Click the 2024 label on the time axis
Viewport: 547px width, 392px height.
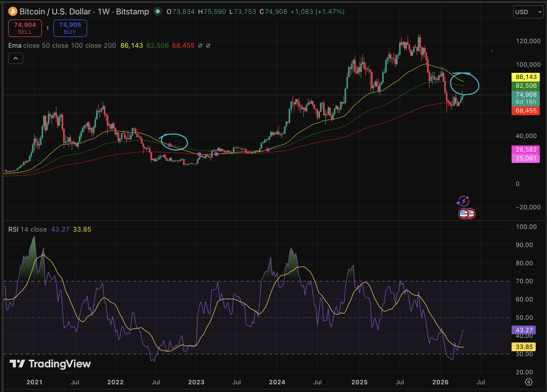(x=277, y=382)
